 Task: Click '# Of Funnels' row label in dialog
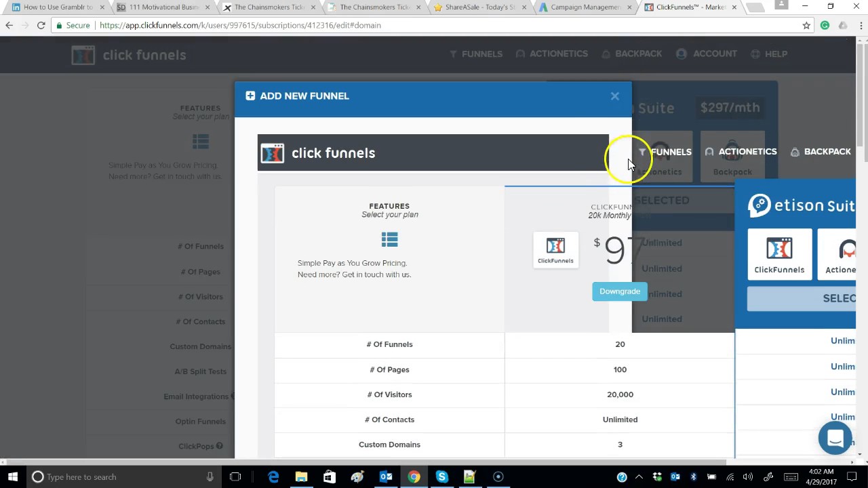click(x=389, y=344)
